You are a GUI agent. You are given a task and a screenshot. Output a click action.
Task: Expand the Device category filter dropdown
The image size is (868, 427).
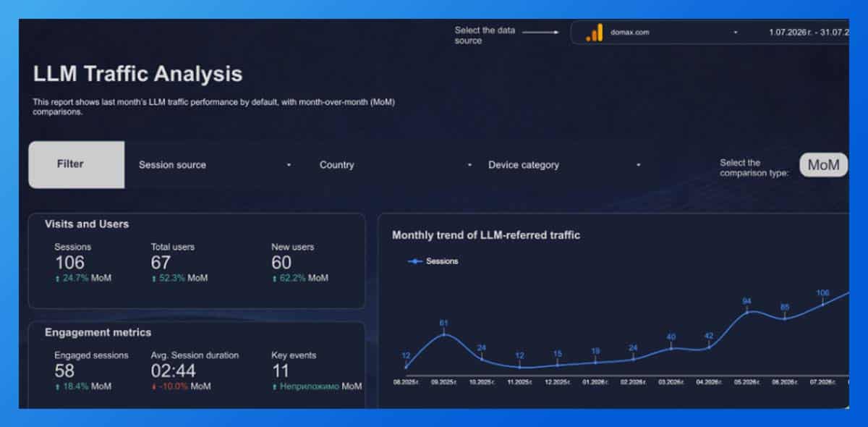tap(565, 165)
